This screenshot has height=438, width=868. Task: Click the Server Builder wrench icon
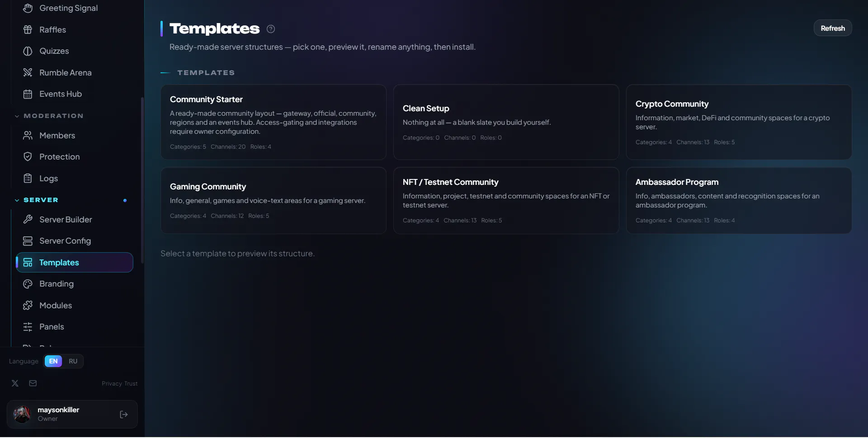tap(28, 220)
